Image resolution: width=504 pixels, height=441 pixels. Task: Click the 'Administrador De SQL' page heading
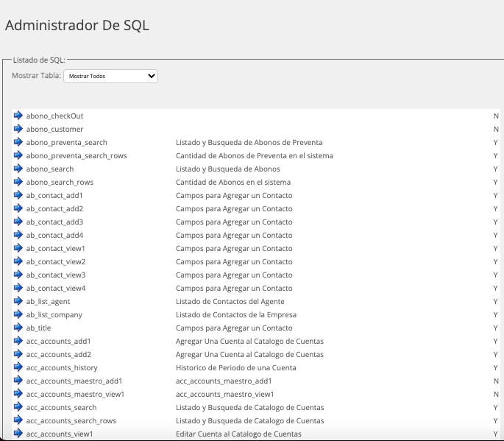pyautogui.click(x=77, y=26)
